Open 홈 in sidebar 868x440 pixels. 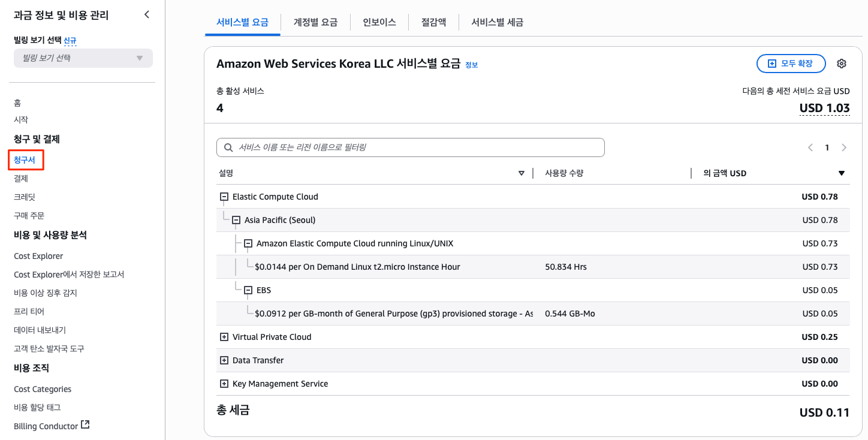(x=17, y=103)
